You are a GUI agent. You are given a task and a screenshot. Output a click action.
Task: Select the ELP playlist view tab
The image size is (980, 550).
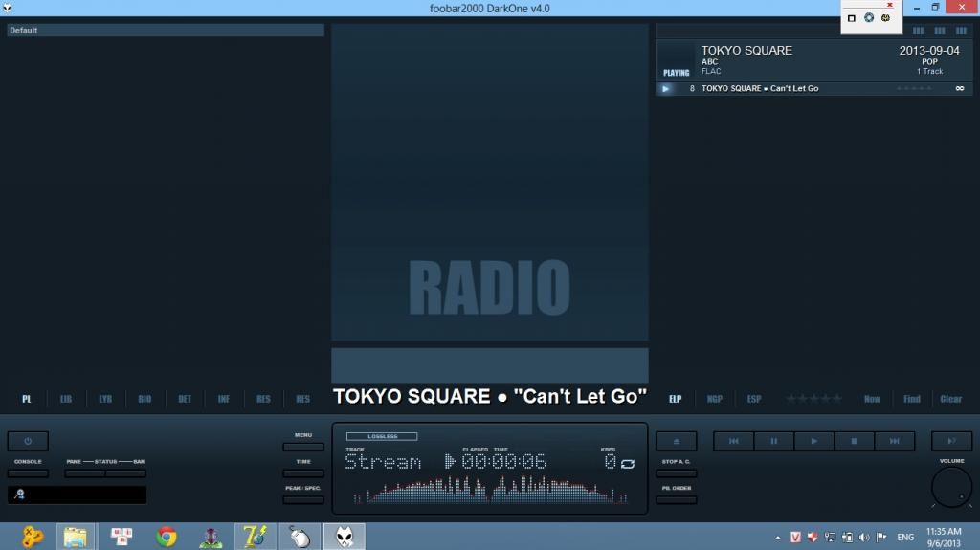point(675,399)
